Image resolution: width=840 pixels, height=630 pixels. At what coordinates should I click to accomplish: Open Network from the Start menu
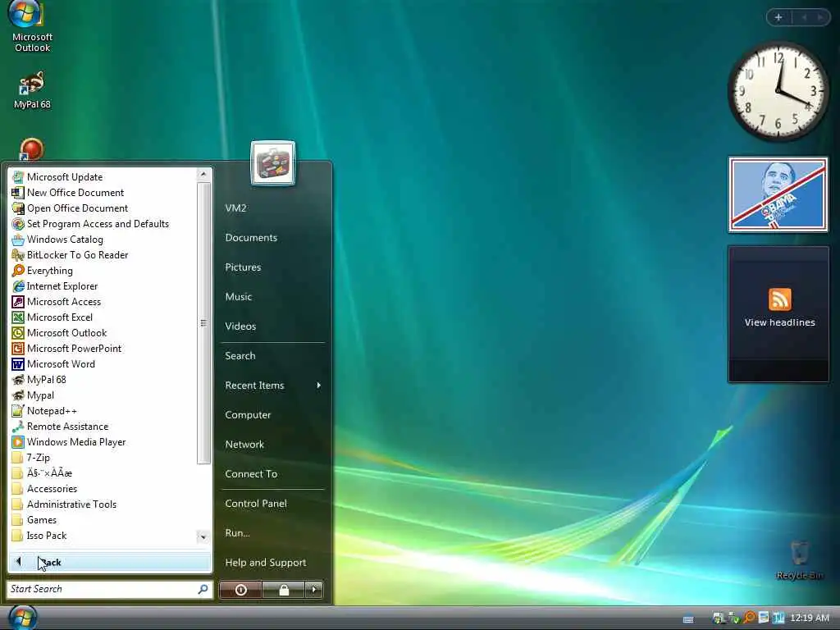tap(272, 444)
